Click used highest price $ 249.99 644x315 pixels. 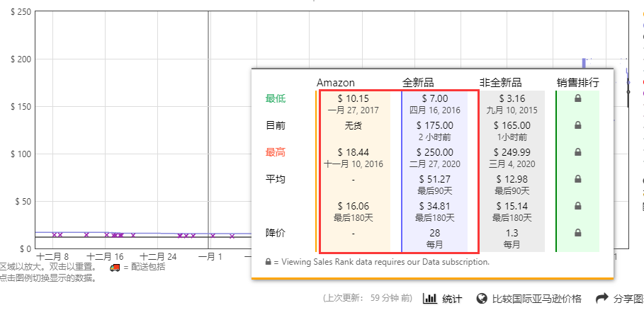pos(512,152)
